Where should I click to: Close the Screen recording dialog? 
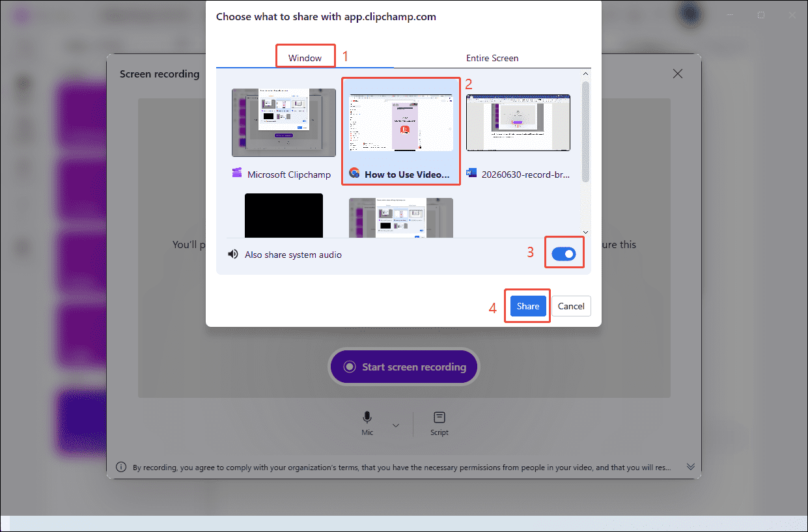pyautogui.click(x=678, y=74)
